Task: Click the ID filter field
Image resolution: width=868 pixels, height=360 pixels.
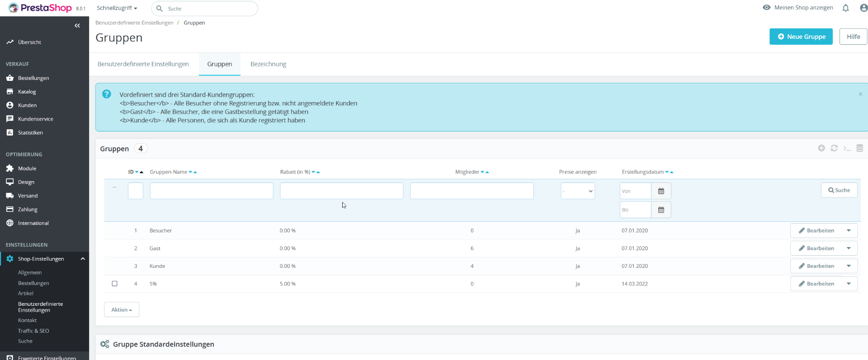Action: pyautogui.click(x=136, y=191)
